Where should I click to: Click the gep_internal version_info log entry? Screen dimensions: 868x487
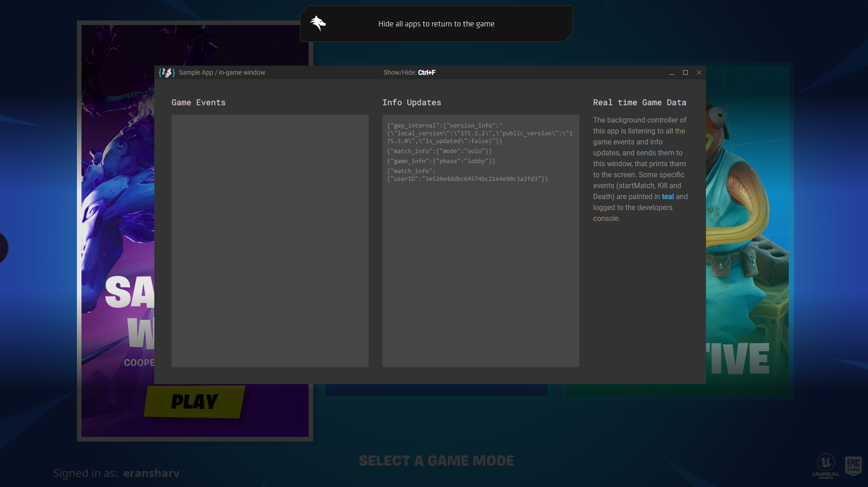(x=480, y=133)
